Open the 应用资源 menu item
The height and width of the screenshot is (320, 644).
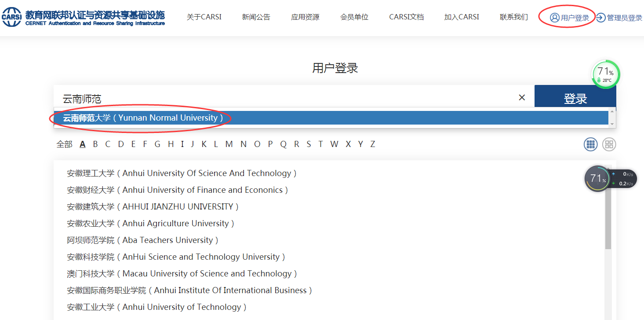[305, 17]
